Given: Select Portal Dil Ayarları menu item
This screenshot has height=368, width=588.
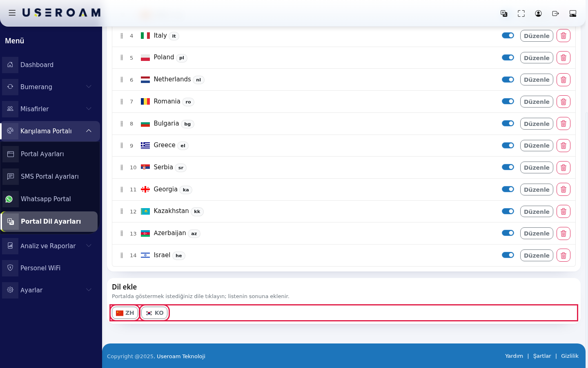Looking at the screenshot, I should tap(50, 222).
